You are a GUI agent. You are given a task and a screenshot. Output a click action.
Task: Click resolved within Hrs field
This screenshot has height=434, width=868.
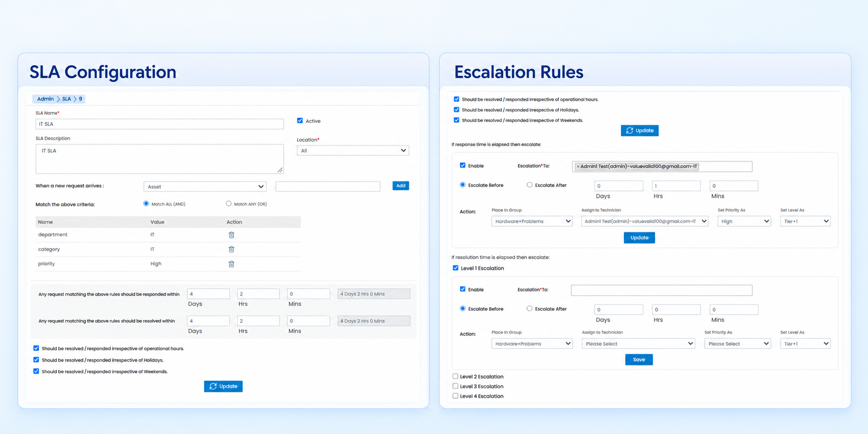tap(258, 321)
